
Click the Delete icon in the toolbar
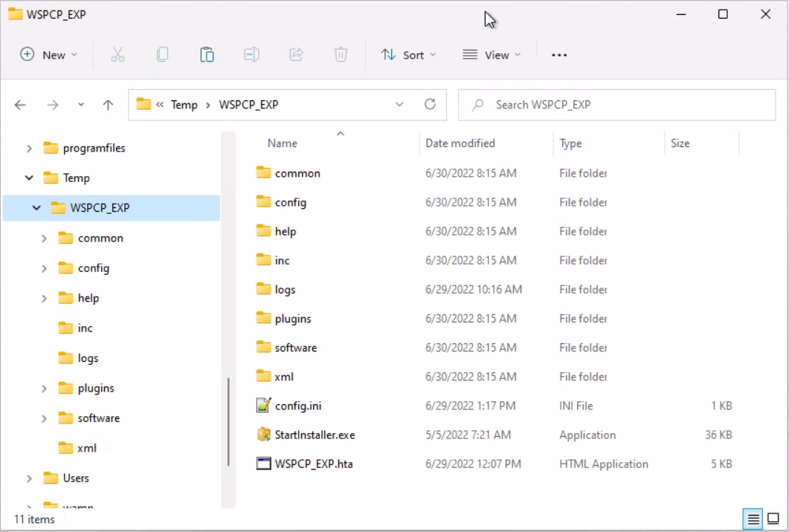point(341,54)
